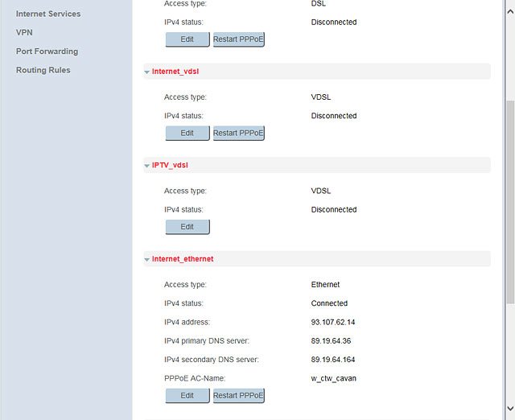Edit the IPTV_vdsl connection

coord(187,227)
